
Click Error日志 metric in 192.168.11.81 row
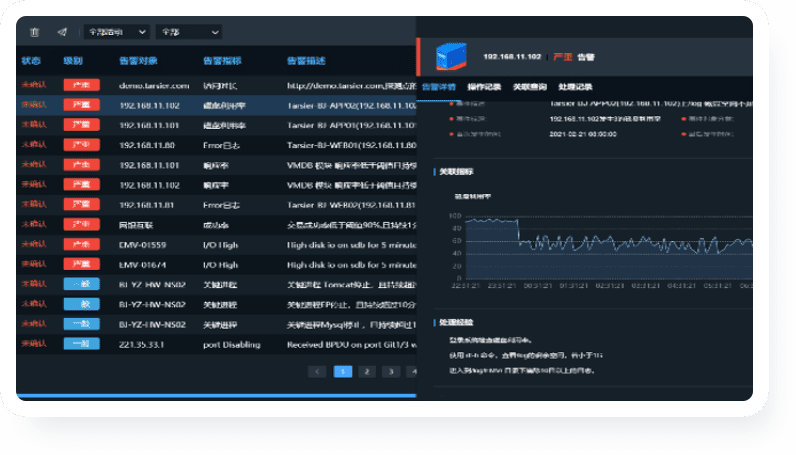click(221, 205)
